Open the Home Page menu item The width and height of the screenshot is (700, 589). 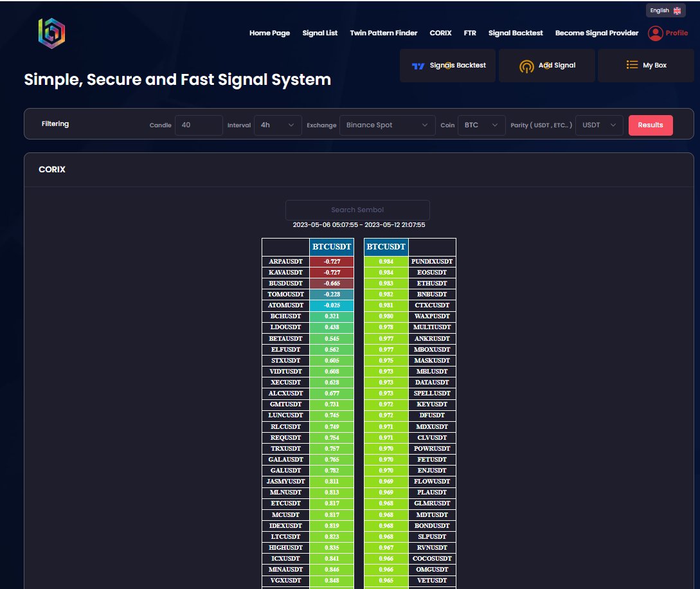pyautogui.click(x=269, y=33)
